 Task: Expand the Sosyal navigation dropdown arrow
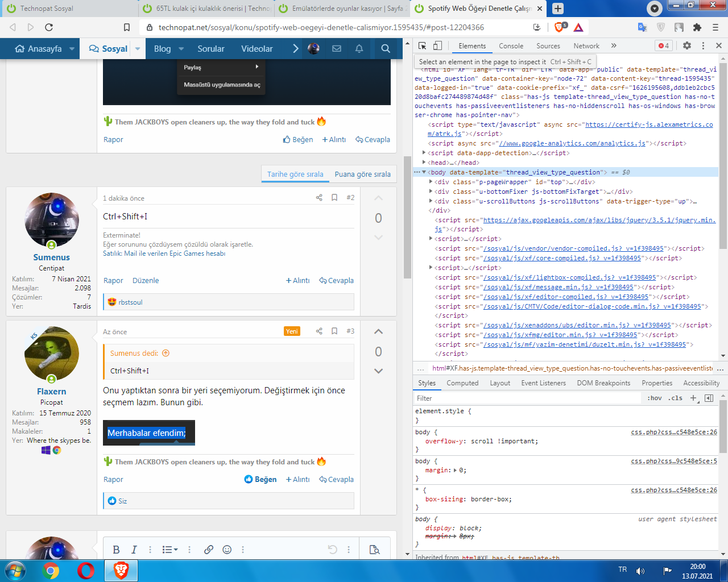pyautogui.click(x=138, y=49)
